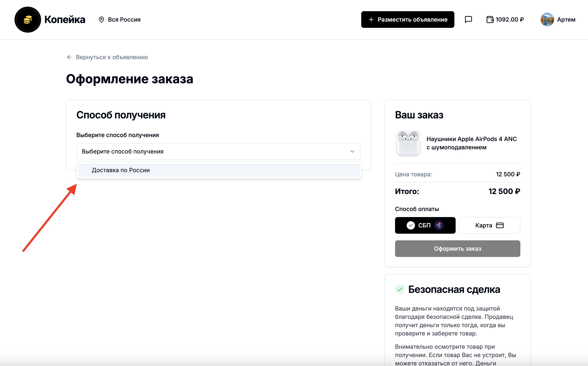Click the wallet balance icon

pyautogui.click(x=490, y=19)
